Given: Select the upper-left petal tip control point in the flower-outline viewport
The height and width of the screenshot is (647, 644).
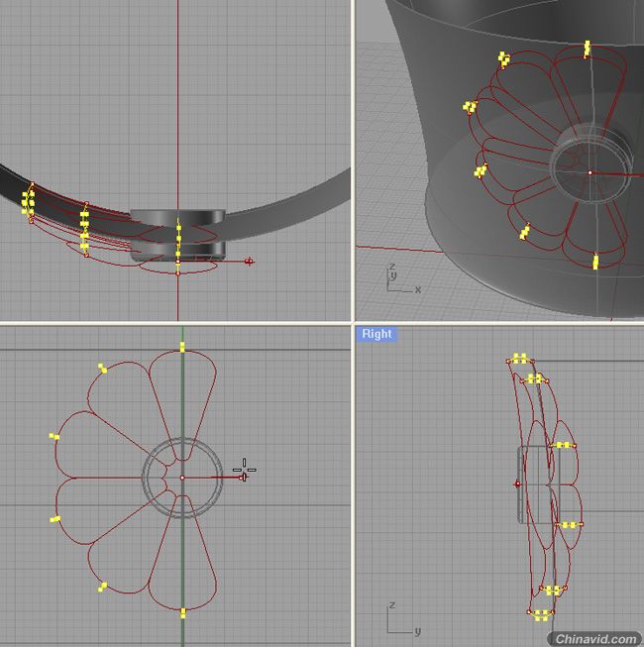Looking at the screenshot, I should (x=102, y=368).
